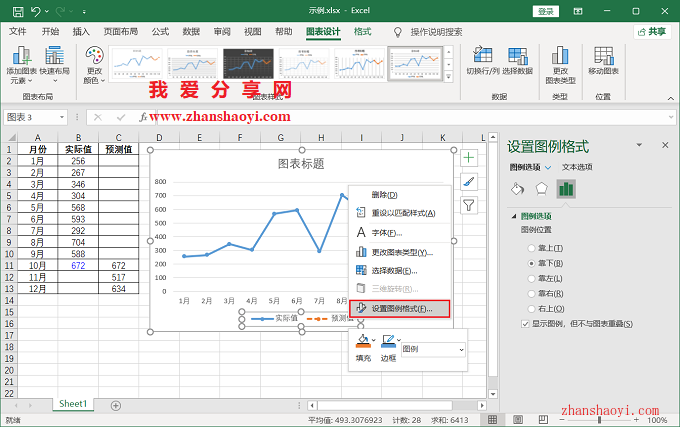680x427 pixels.
Task: Toggle show legend without overlapping chart checkbox
Action: (525, 324)
